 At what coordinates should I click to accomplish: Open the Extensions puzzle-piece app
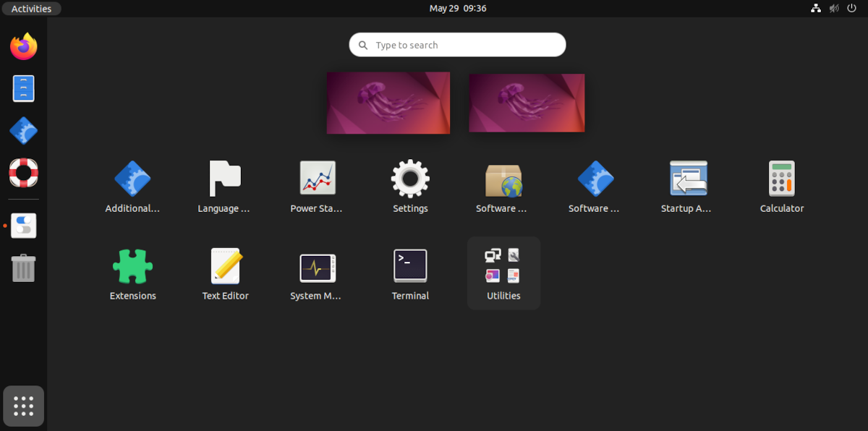point(132,265)
